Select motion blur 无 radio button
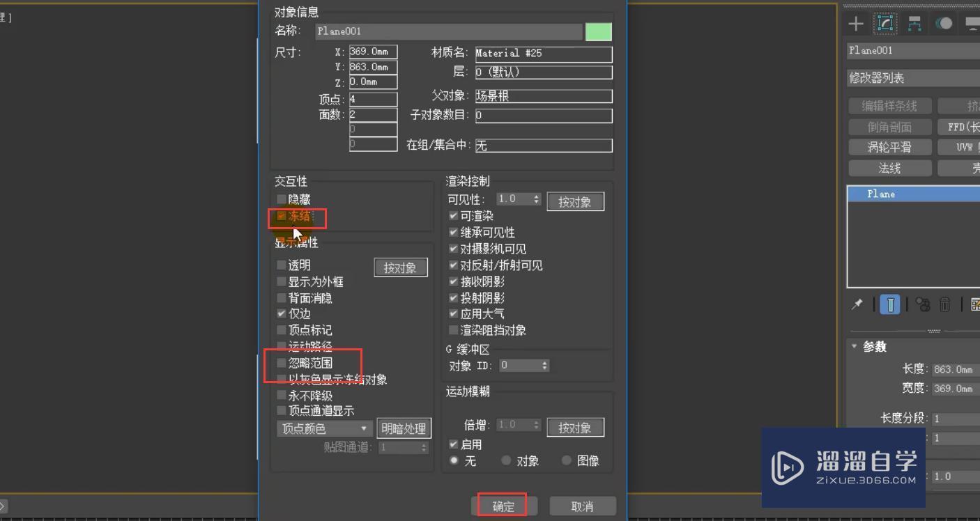Image resolution: width=980 pixels, height=521 pixels. [x=454, y=460]
